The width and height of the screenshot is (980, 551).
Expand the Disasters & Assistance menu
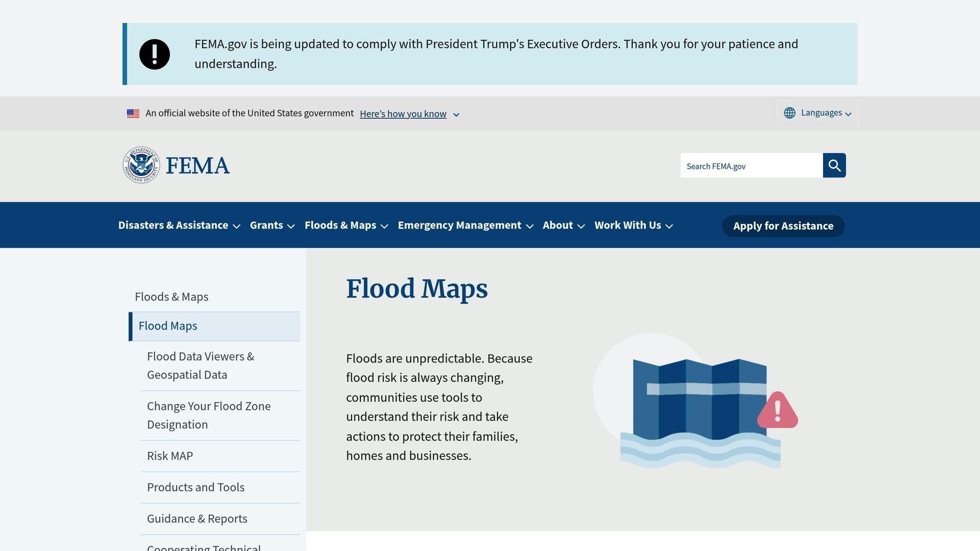173,225
